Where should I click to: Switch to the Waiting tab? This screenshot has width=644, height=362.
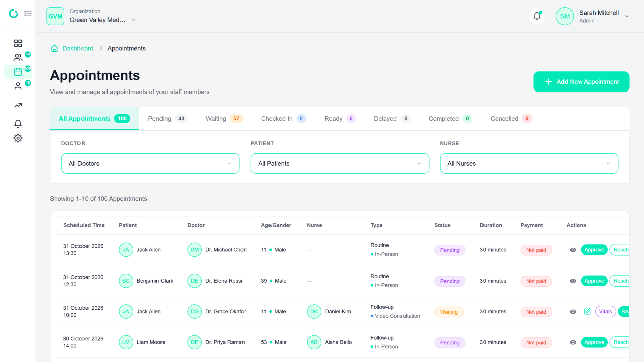point(224,119)
